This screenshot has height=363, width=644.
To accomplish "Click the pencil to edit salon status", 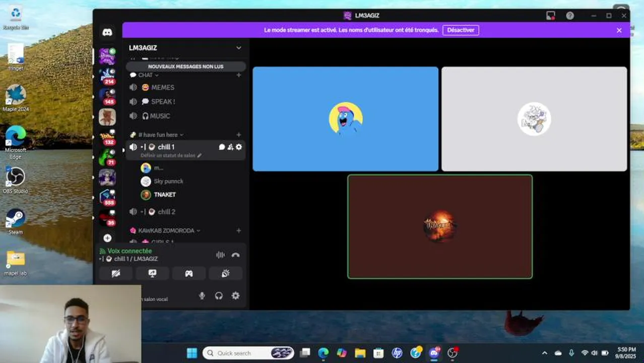I will (200, 156).
